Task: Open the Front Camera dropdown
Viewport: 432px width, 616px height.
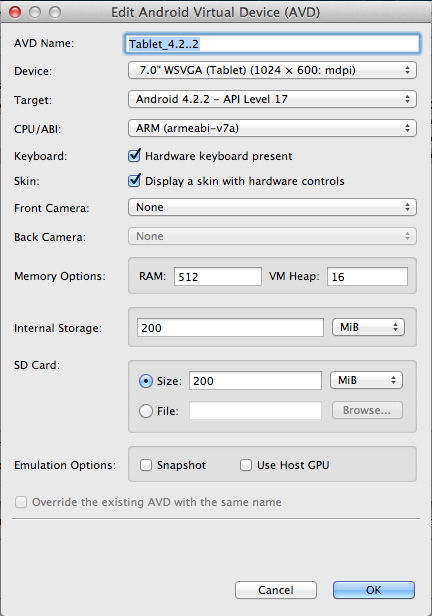Action: tap(272, 207)
